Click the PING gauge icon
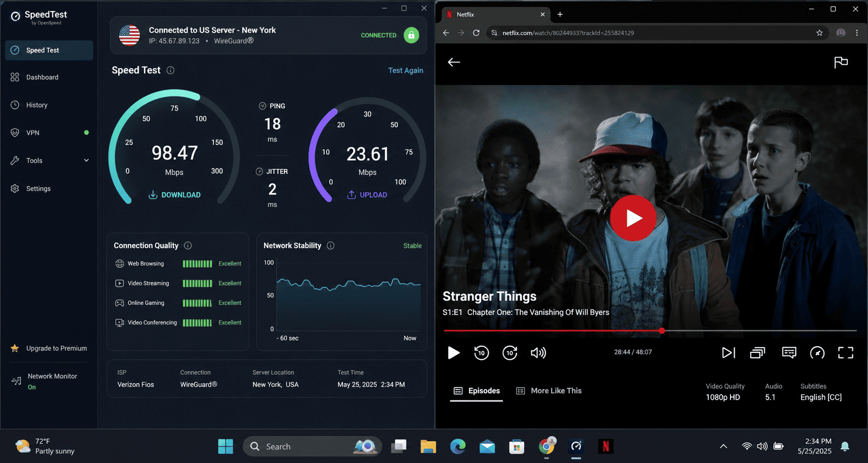Viewport: 868px width, 463px height. 262,106
